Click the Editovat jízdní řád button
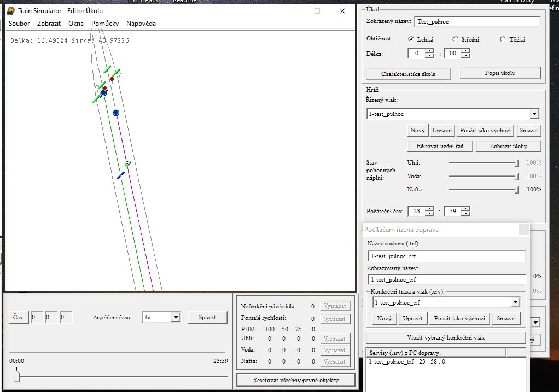The height and width of the screenshot is (392, 559). tap(440, 146)
